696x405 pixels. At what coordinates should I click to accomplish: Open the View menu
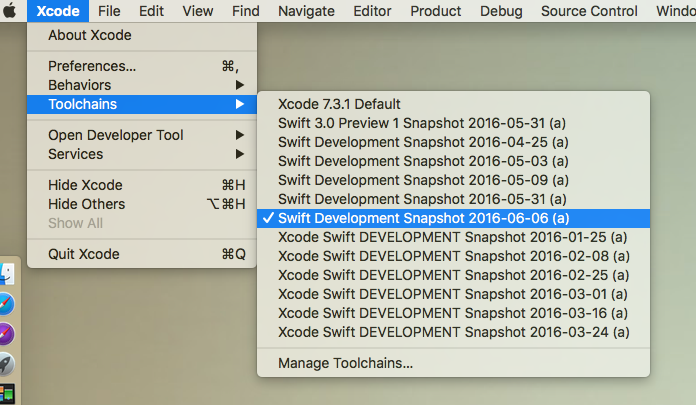coord(198,11)
